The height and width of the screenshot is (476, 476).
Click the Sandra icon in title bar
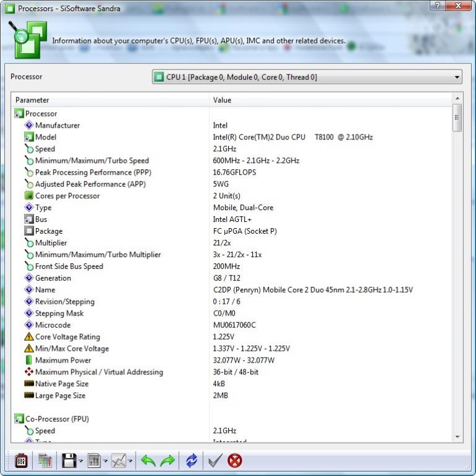click(x=10, y=8)
